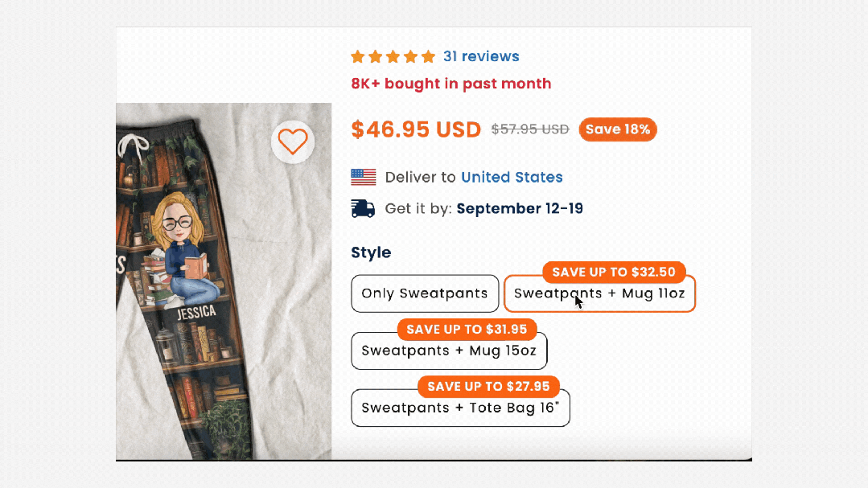
Task: Click the first orange rating star
Action: [x=358, y=56]
